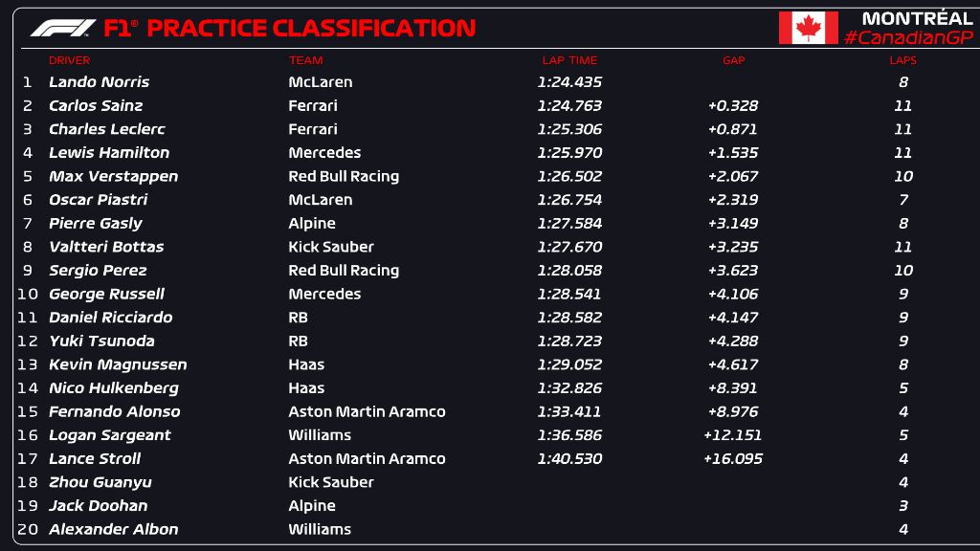This screenshot has height=551, width=980.
Task: Select the LAP TIME column header
Action: (569, 60)
